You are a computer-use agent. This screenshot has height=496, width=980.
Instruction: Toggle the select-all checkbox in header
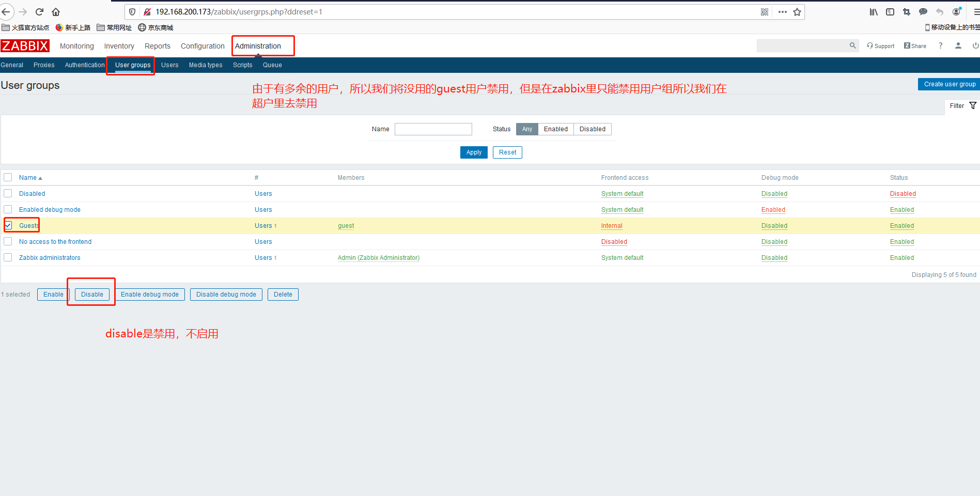(x=8, y=177)
